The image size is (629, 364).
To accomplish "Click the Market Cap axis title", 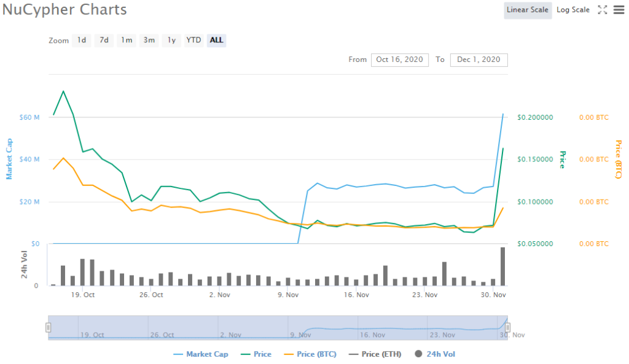I will (9, 159).
